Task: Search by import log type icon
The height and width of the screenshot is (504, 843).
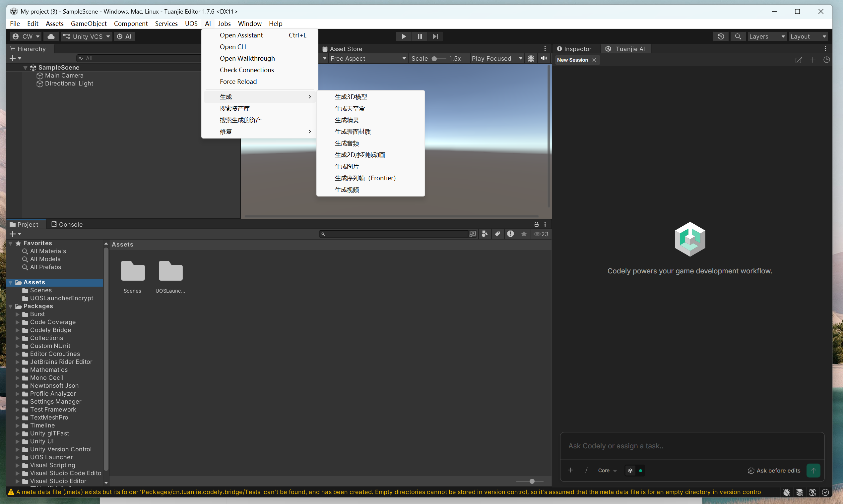Action: [x=510, y=234]
